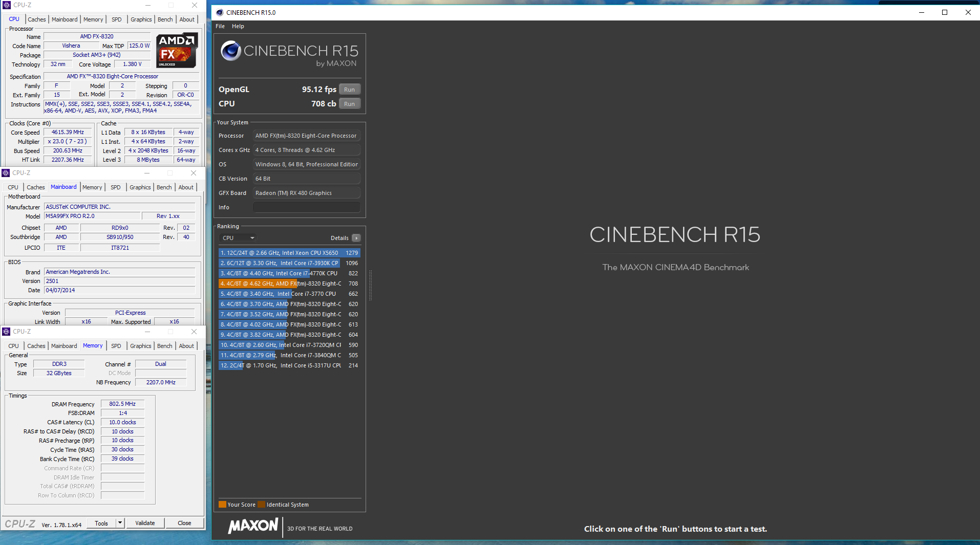Select ranking row 1 Intel Xeon X5650
Viewport: 980px width, 545px height.
[289, 253]
